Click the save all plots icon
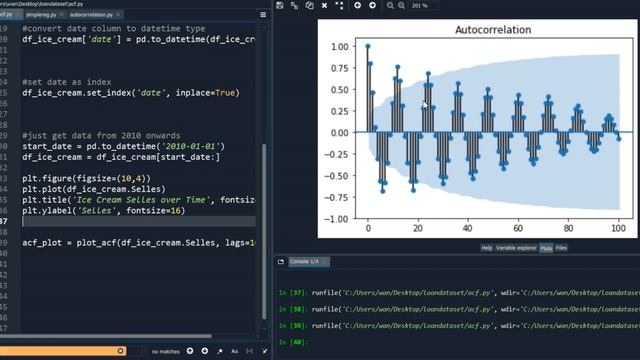Image resolution: width=640 pixels, height=360 pixels. 294,5
